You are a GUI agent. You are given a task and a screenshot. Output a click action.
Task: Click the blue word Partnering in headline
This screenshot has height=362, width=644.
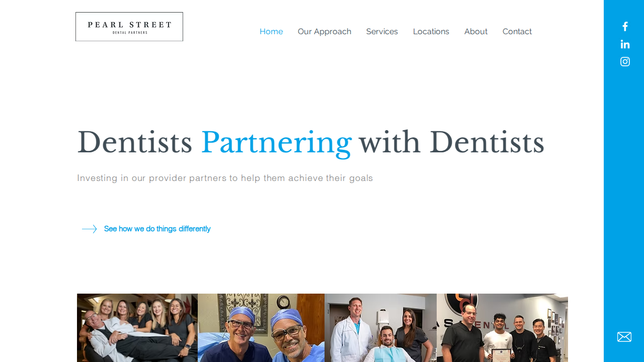(276, 143)
